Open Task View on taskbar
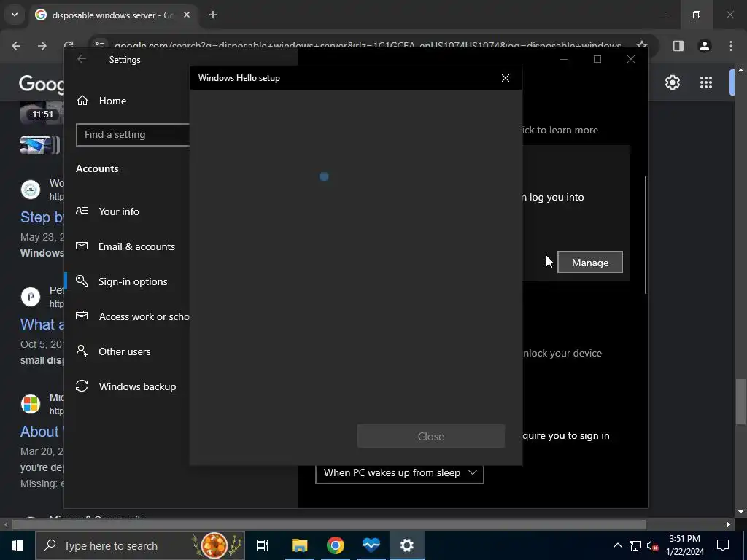This screenshot has width=747, height=560. pos(263,545)
